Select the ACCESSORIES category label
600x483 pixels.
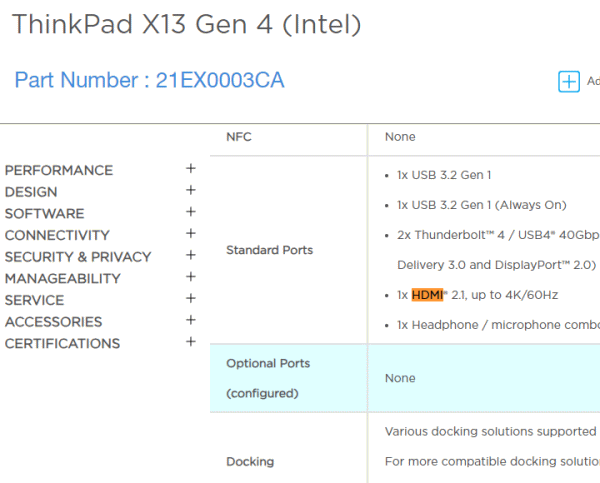[54, 322]
